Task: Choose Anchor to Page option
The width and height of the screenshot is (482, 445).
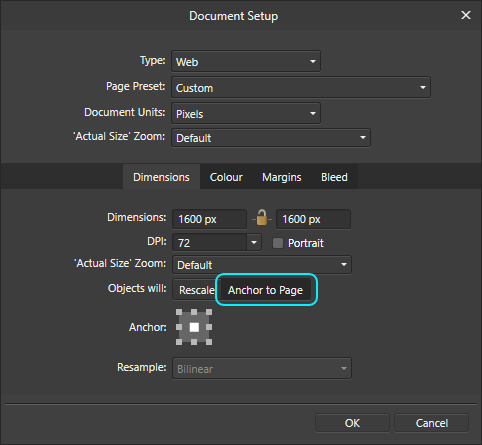Action: [x=266, y=290]
